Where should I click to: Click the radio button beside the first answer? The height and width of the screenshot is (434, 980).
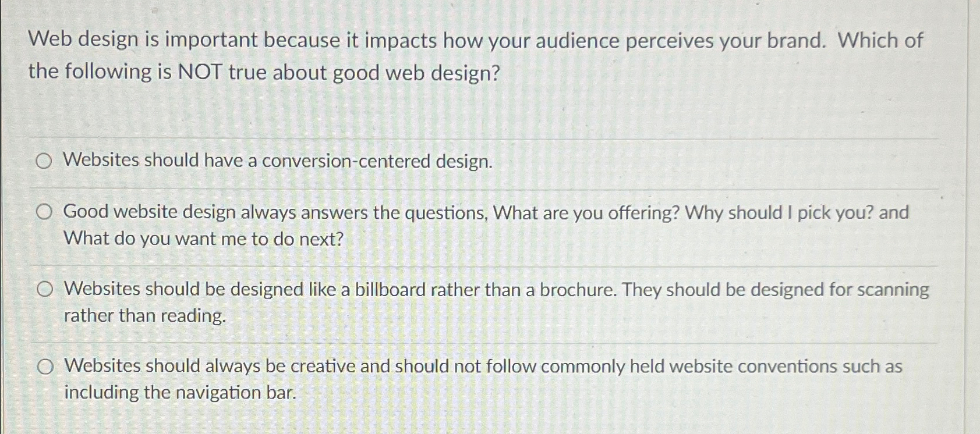45,162
